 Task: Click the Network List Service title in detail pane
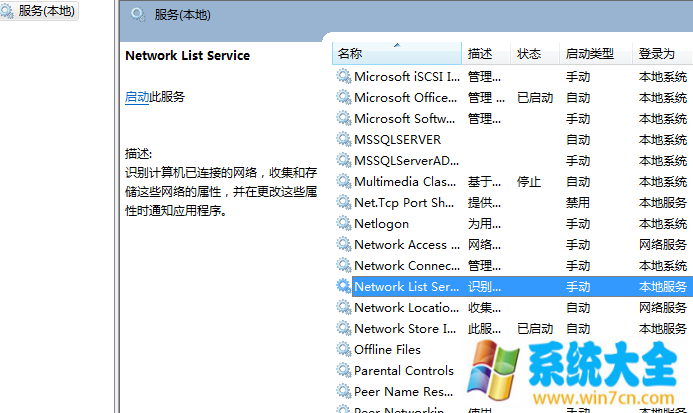pos(187,55)
